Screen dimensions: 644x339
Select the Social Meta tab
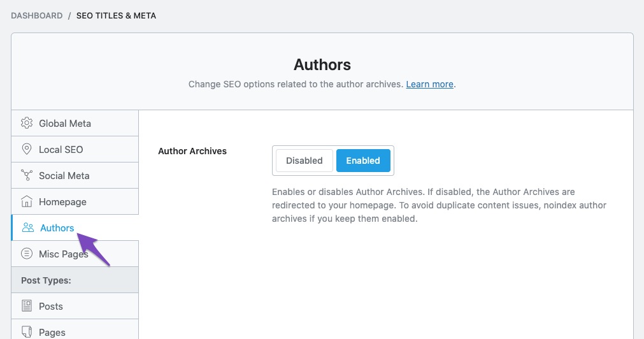64,175
